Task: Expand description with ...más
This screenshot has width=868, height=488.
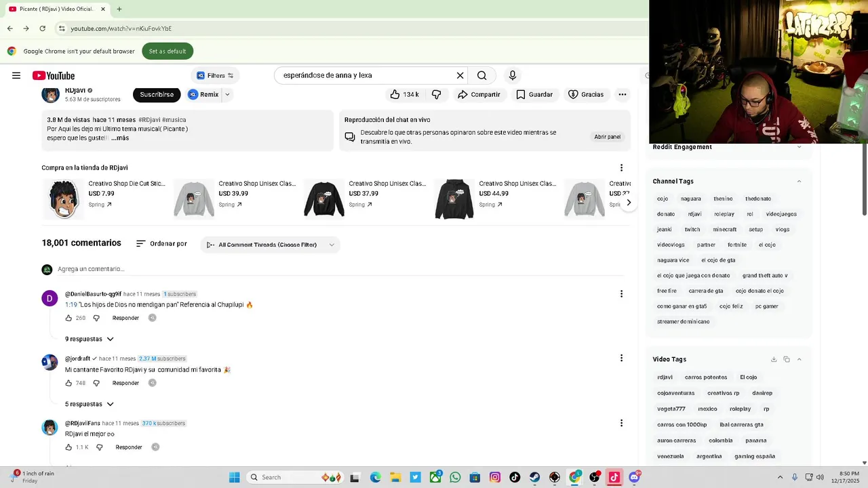Action: click(120, 138)
